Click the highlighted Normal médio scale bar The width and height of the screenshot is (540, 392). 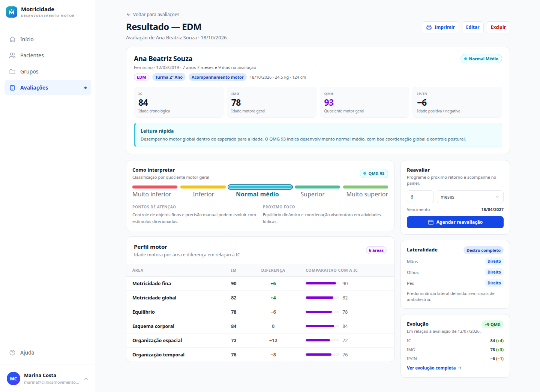(x=260, y=187)
